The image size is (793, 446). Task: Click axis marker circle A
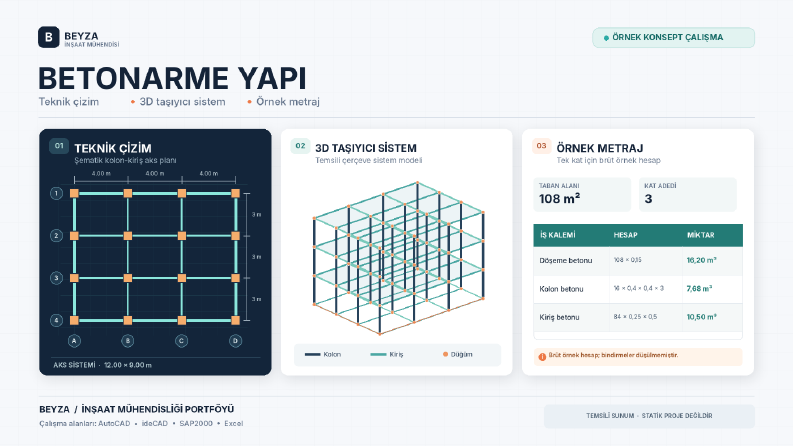(x=74, y=341)
